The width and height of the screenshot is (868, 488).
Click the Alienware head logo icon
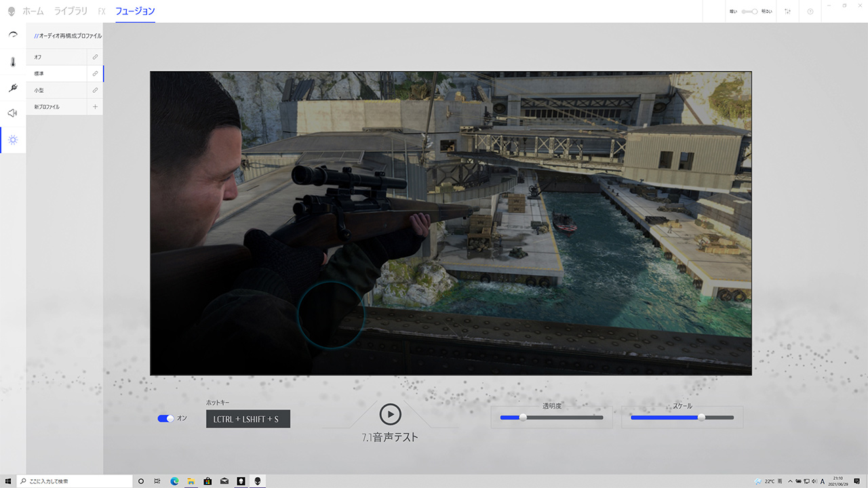coord(11,11)
